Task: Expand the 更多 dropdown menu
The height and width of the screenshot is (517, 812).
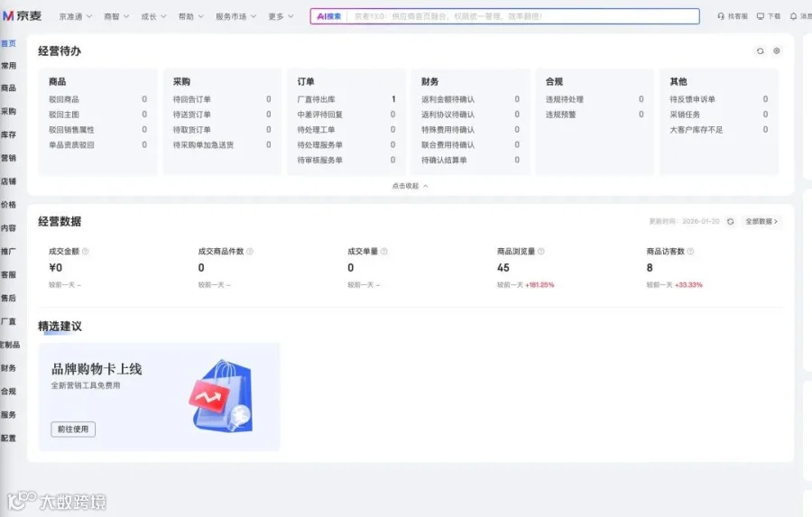Action: tap(281, 16)
